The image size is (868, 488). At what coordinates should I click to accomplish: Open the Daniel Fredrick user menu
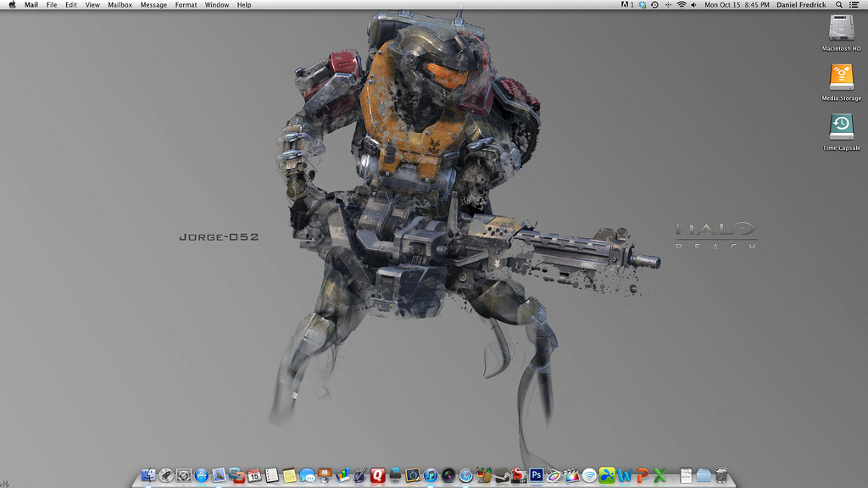pos(801,5)
